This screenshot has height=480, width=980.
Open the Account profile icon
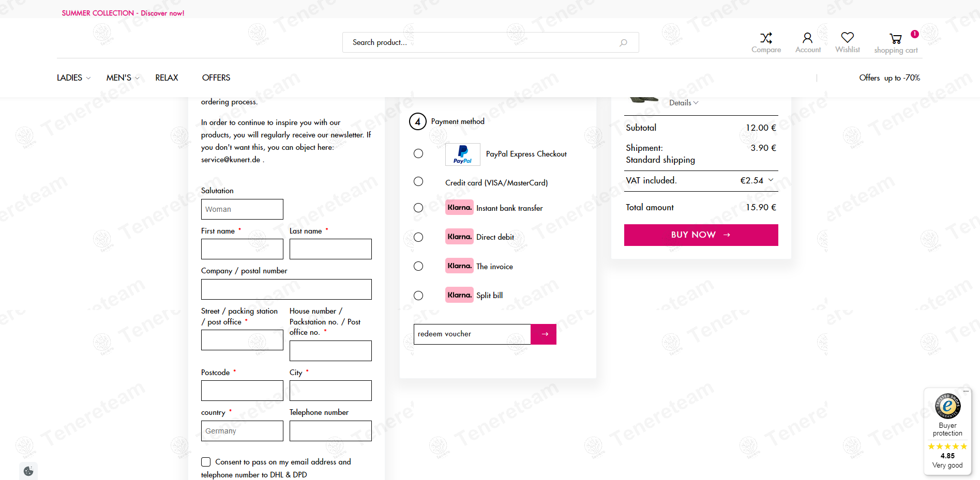807,38
